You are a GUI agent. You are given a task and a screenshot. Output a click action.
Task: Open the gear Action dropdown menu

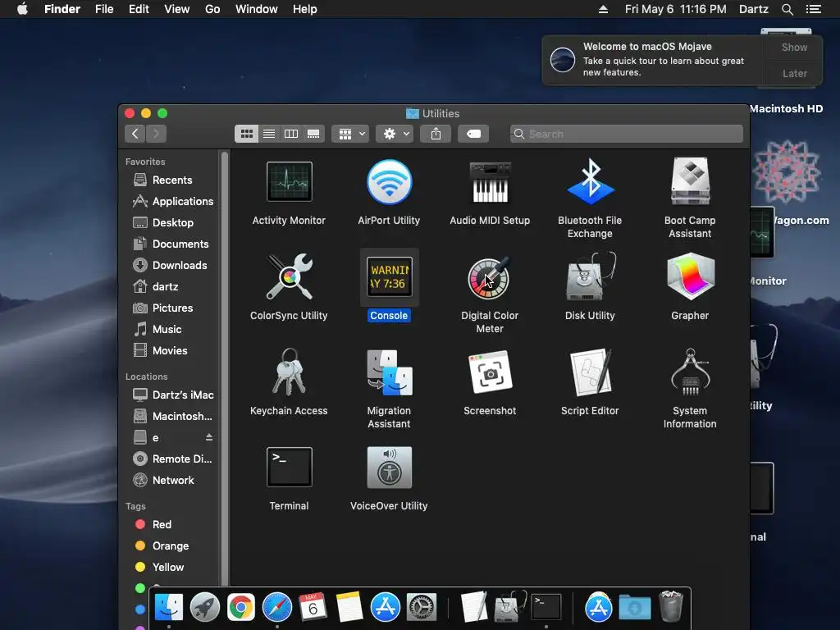pyautogui.click(x=395, y=134)
